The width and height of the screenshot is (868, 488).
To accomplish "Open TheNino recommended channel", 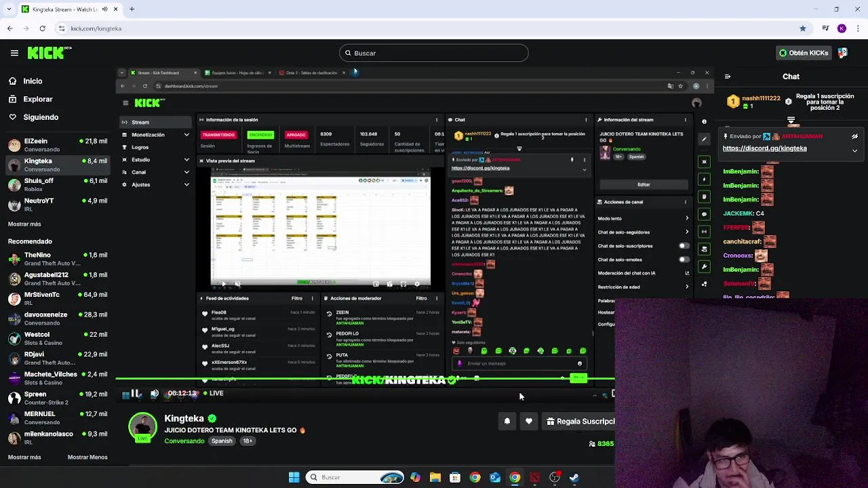I will (x=58, y=259).
